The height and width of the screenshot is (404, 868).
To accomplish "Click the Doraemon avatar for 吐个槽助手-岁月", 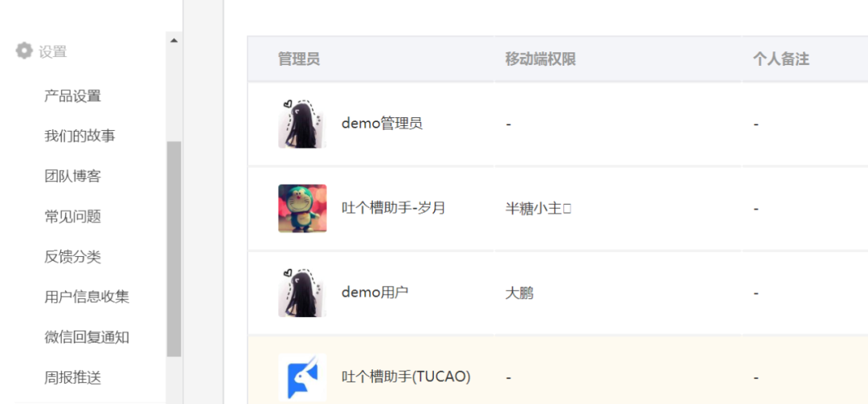I will point(302,209).
